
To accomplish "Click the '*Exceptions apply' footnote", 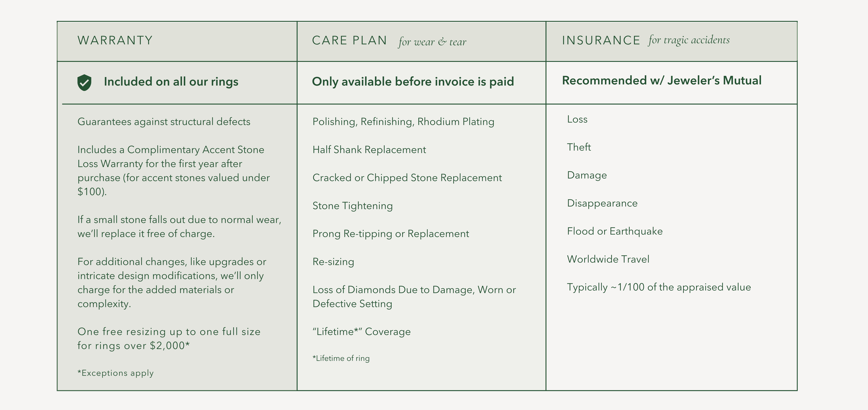I will [116, 373].
